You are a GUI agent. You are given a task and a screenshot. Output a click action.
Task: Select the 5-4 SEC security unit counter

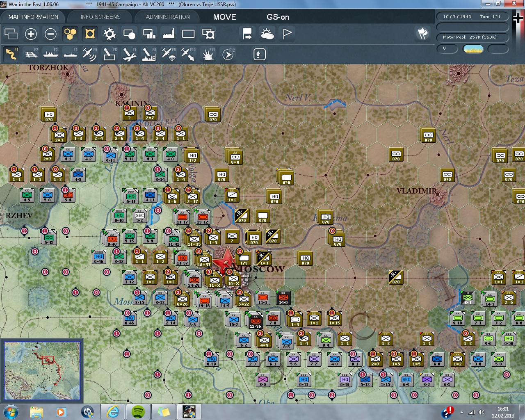pyautogui.click(x=68, y=195)
